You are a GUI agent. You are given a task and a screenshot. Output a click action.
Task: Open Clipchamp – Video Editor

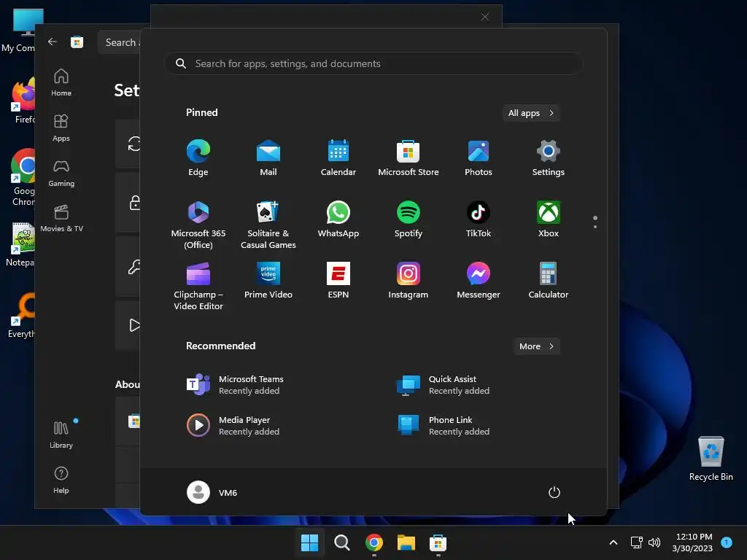click(198, 286)
